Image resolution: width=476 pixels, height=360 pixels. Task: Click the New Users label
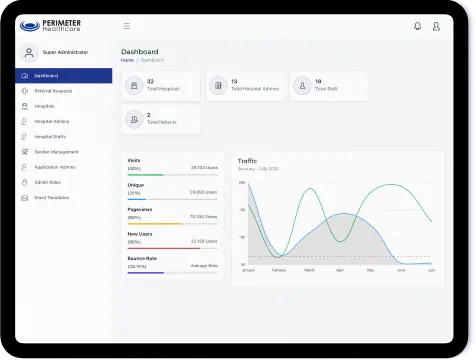tap(140, 234)
